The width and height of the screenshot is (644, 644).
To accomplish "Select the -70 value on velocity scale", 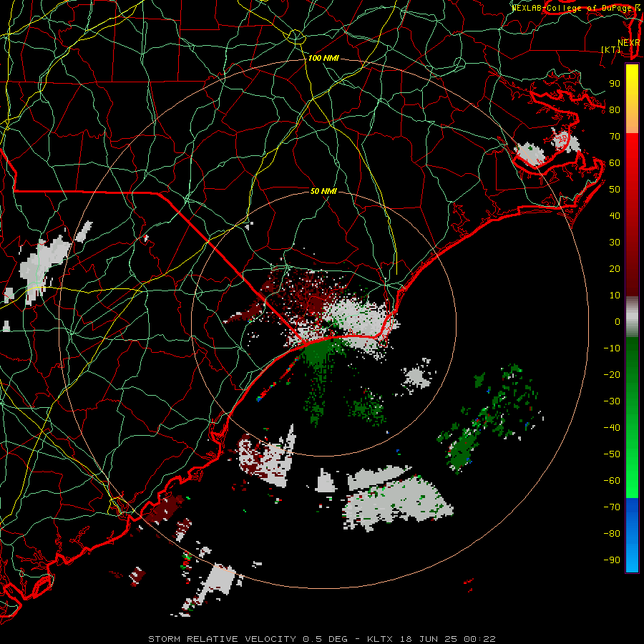I will click(x=612, y=507).
